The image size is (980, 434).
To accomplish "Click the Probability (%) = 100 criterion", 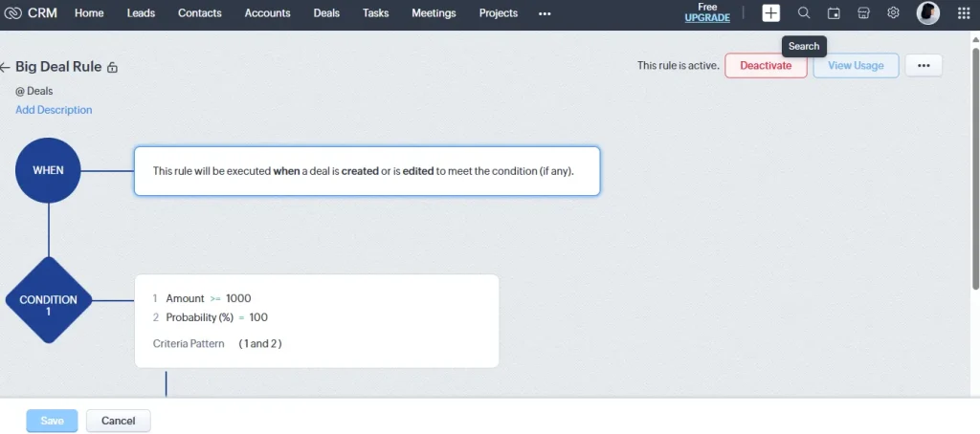I will click(210, 317).
